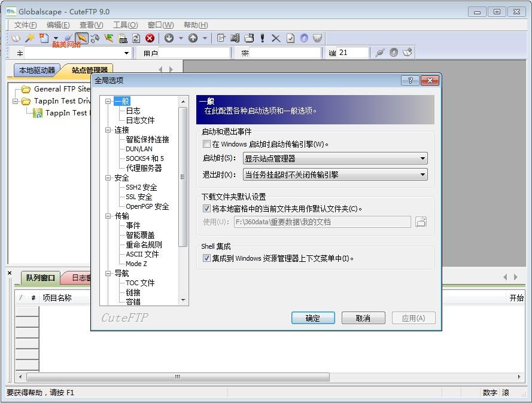Toggle the highlighted Quick Connect toolbar icon

click(x=81, y=38)
